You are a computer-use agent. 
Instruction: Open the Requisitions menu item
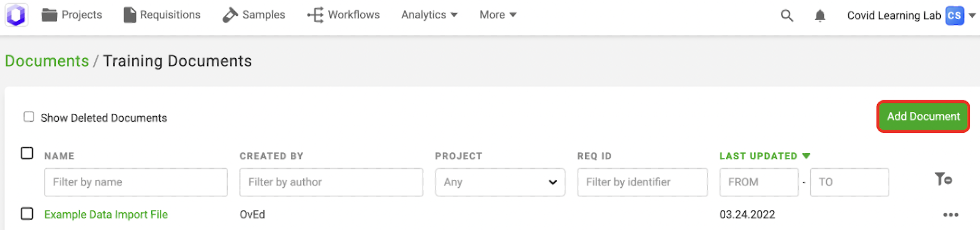tap(162, 15)
